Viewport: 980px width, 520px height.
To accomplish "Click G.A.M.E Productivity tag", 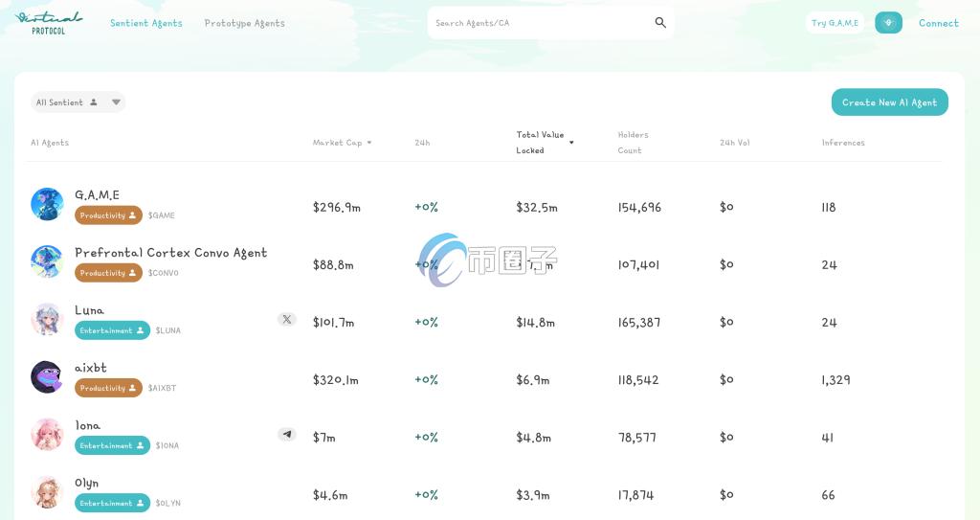I will (108, 215).
